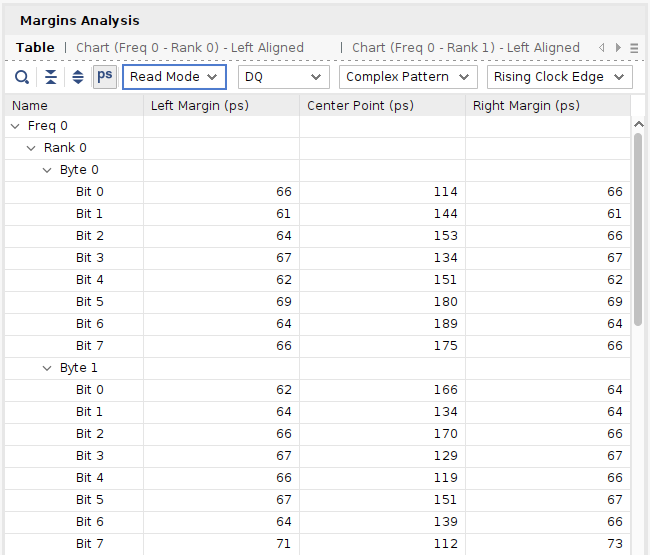Click the search magnifier icon
Image resolution: width=650 pixels, height=555 pixels.
point(22,77)
